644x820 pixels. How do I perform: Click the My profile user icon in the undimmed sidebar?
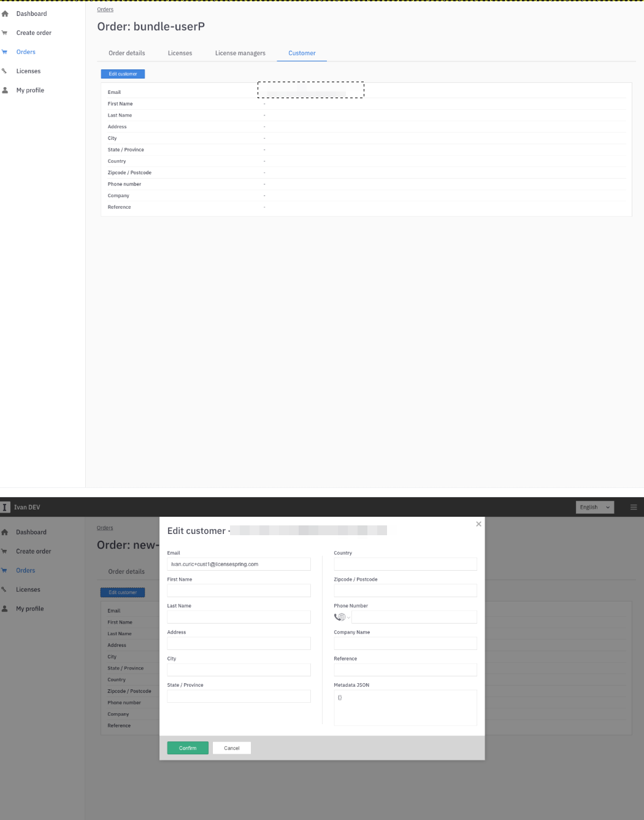pyautogui.click(x=5, y=90)
